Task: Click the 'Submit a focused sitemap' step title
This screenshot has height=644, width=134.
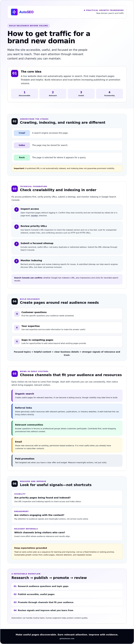Action: click(x=37, y=243)
